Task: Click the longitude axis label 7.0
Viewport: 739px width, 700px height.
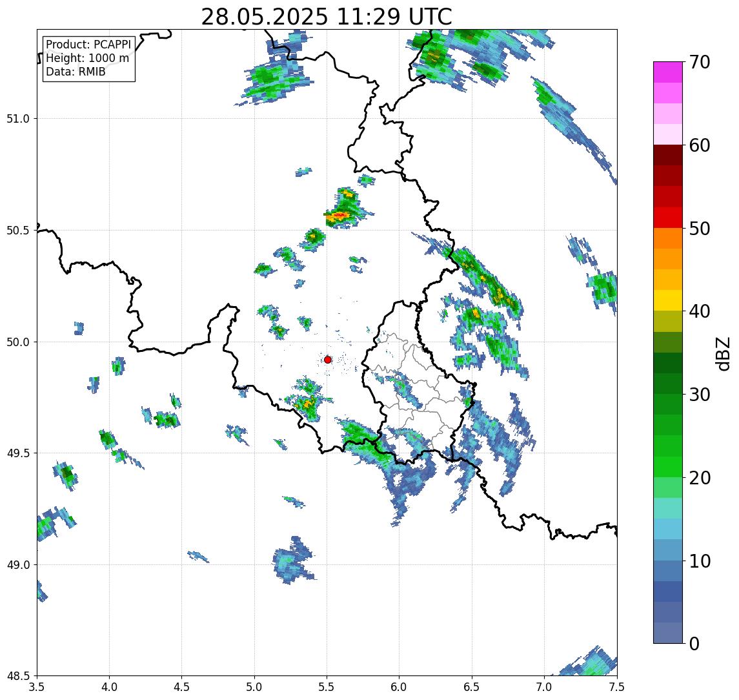Action: (544, 687)
